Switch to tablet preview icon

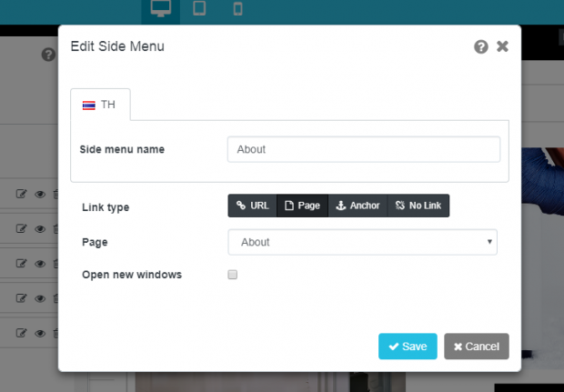coord(199,8)
